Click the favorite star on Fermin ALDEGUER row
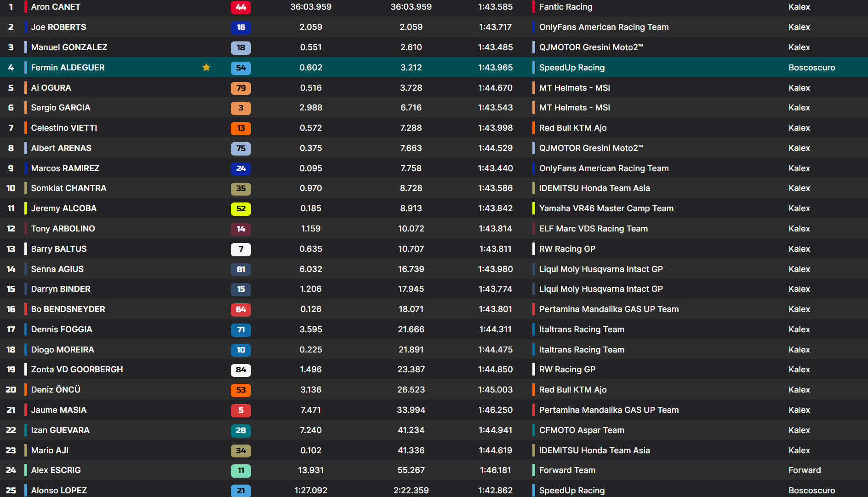This screenshot has width=868, height=497. (206, 68)
